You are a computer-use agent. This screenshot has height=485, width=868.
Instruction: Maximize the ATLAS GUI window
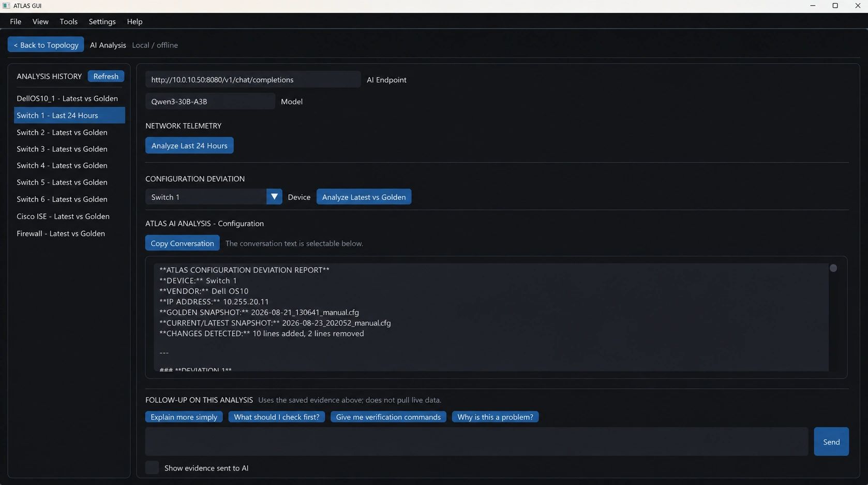(835, 6)
